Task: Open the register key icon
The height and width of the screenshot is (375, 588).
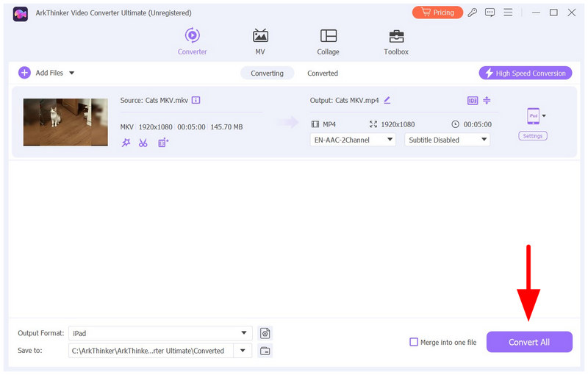Action: (x=472, y=12)
